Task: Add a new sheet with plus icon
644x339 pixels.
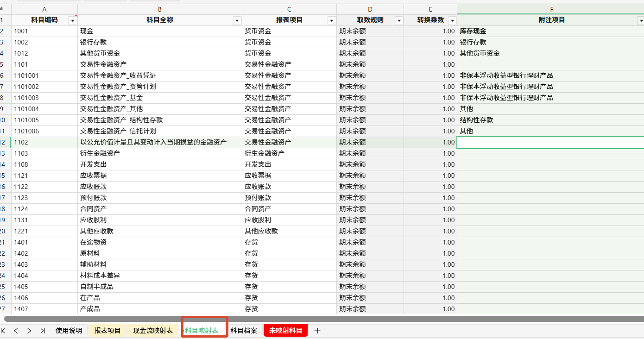Action: [317, 331]
